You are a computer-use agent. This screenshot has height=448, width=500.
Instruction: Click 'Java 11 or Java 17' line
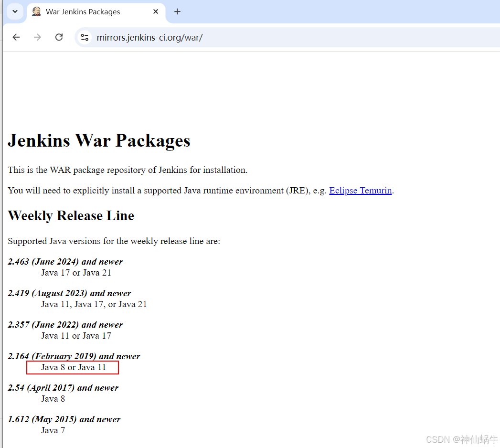point(76,336)
